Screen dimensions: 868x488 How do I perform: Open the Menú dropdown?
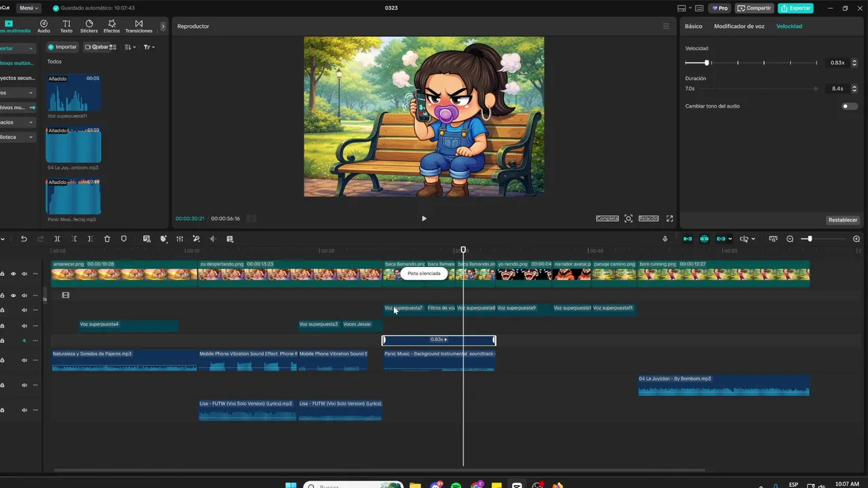click(x=28, y=8)
